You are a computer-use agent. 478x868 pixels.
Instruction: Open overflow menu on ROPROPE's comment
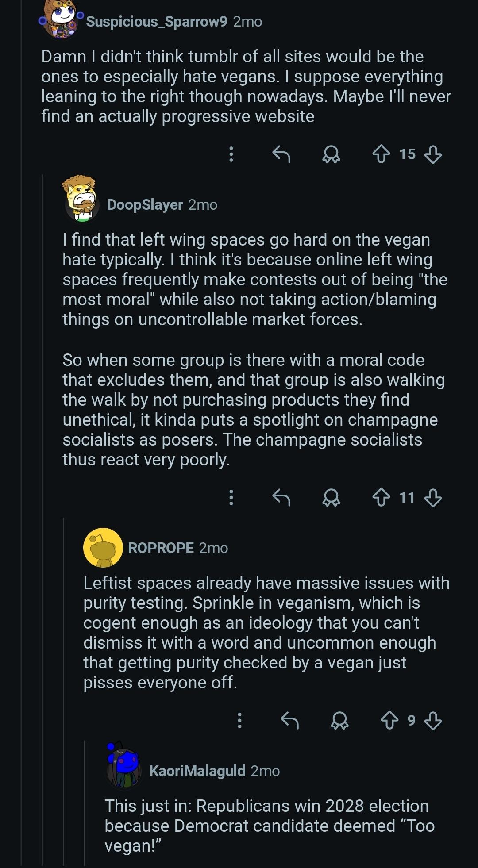click(239, 721)
